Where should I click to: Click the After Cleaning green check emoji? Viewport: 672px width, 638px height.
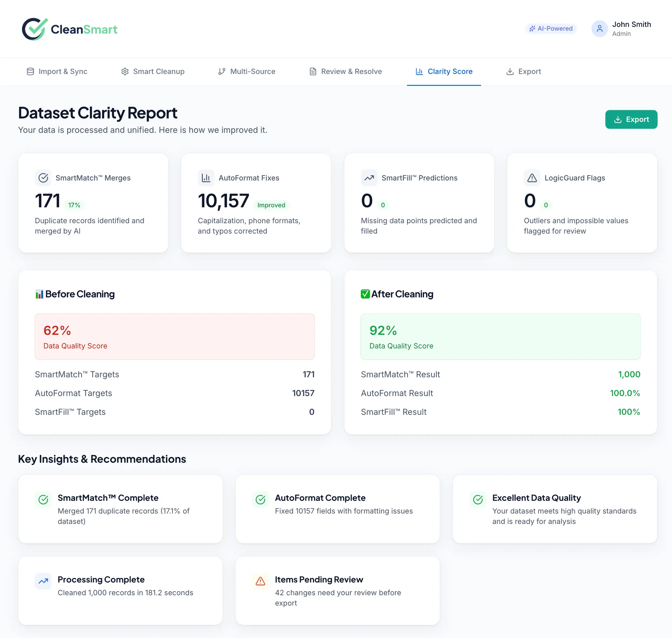366,294
